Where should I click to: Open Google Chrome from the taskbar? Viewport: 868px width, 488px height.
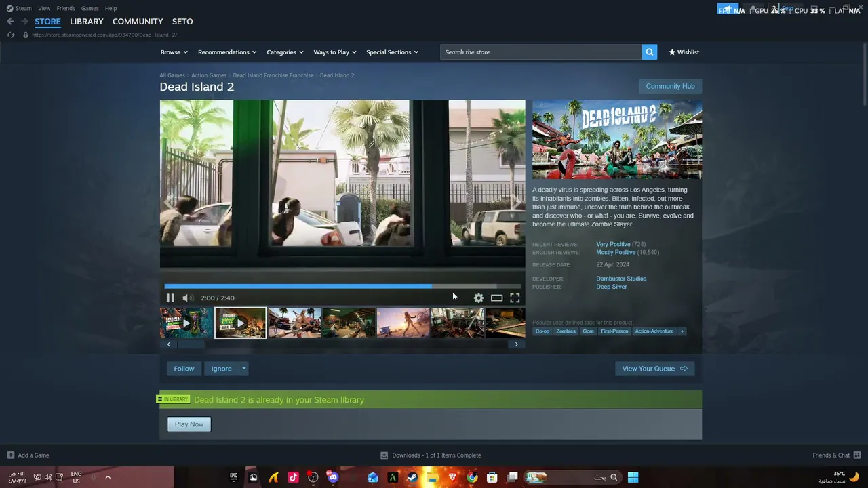472,477
